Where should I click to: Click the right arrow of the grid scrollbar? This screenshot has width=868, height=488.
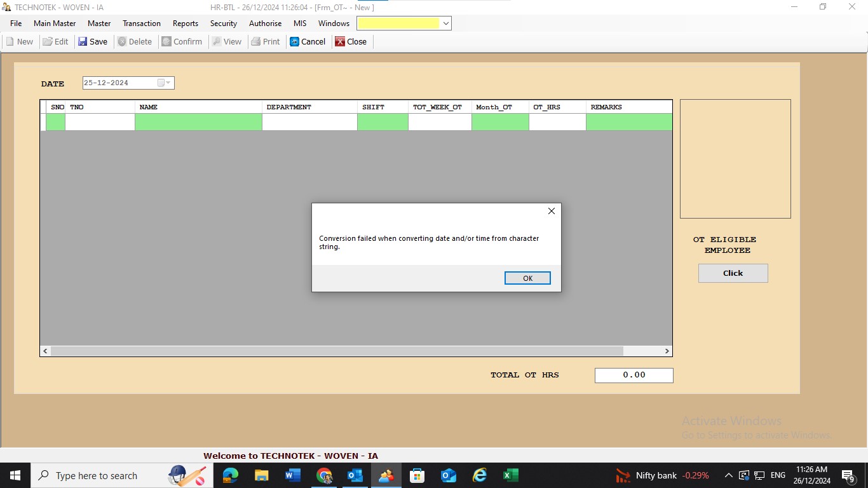(667, 351)
